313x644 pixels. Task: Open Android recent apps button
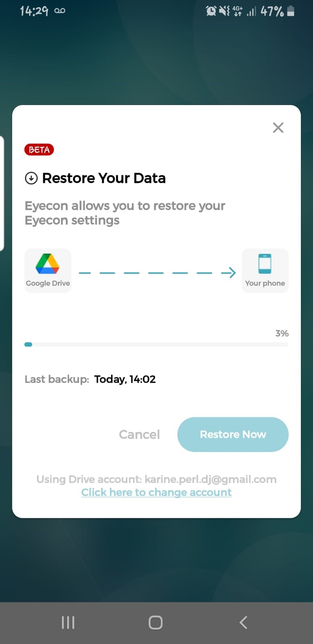(x=68, y=623)
